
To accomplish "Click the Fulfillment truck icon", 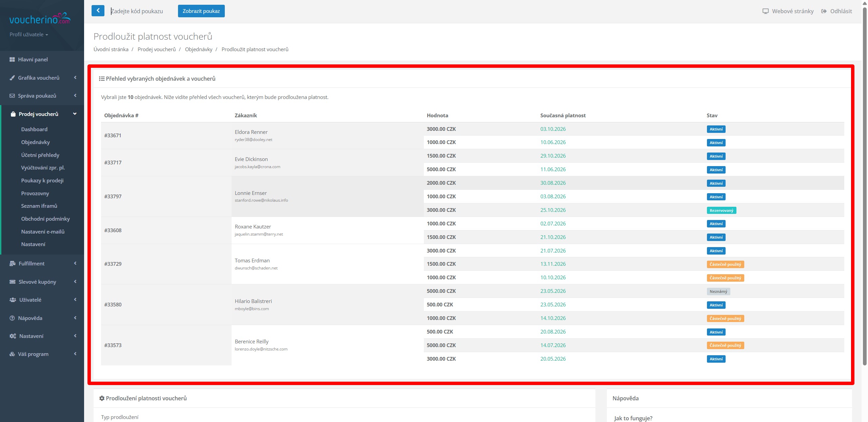I will pyautogui.click(x=13, y=264).
